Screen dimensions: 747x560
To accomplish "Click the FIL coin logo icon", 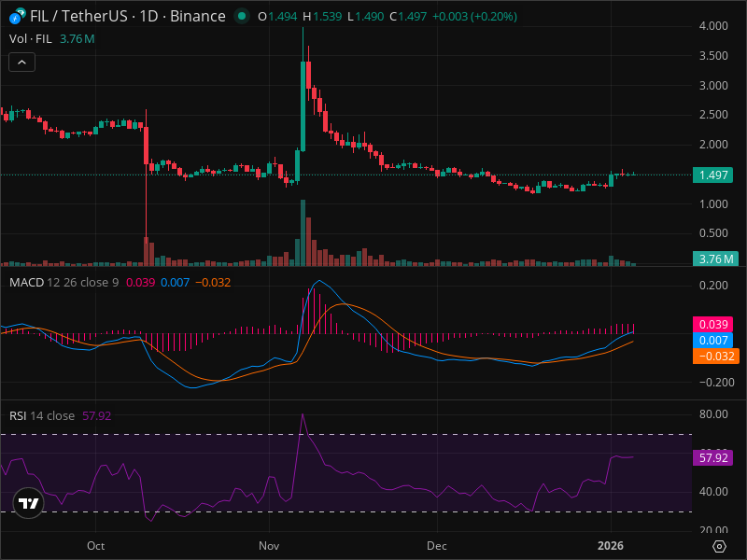I will click(x=18, y=16).
